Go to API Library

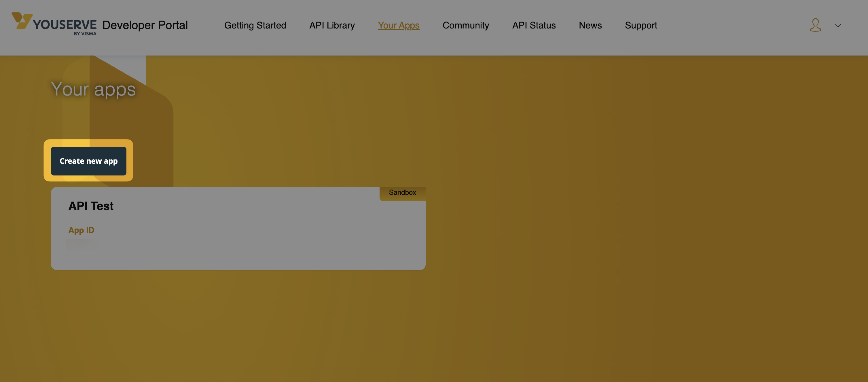coord(332,25)
